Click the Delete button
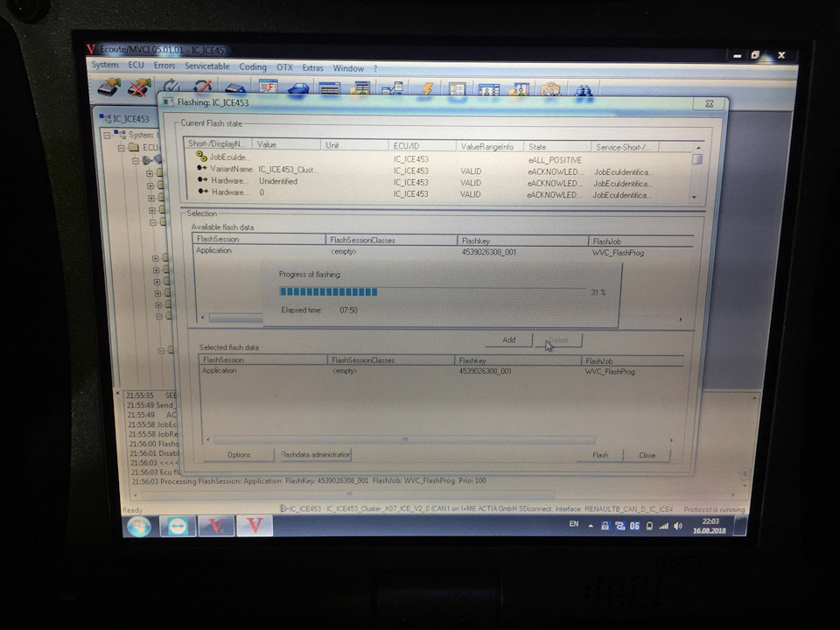Image resolution: width=840 pixels, height=630 pixels. pyautogui.click(x=559, y=340)
